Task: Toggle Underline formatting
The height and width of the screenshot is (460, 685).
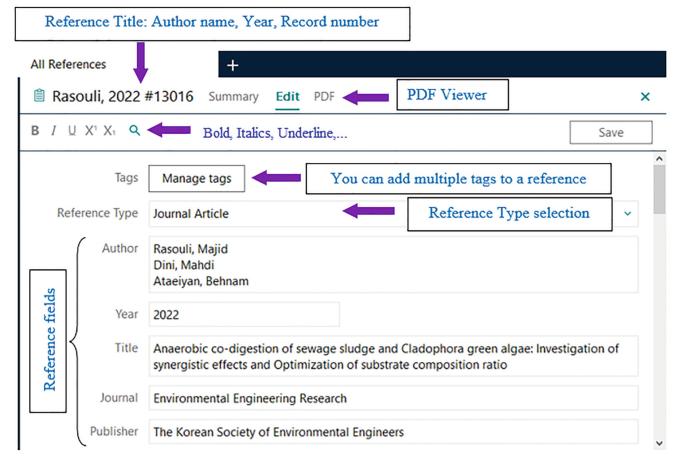Action: pos(72,131)
